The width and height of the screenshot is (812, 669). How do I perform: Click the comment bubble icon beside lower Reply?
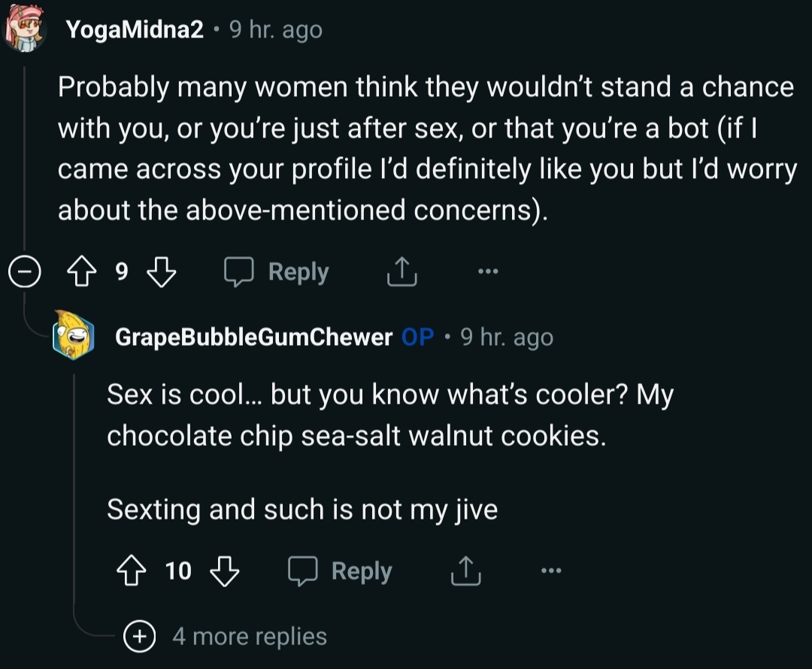coord(302,571)
